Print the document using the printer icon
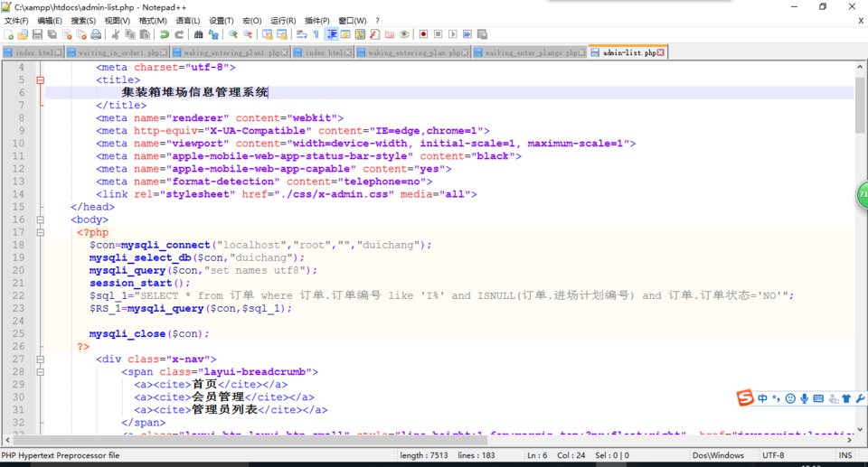The image size is (868, 467). tap(97, 34)
